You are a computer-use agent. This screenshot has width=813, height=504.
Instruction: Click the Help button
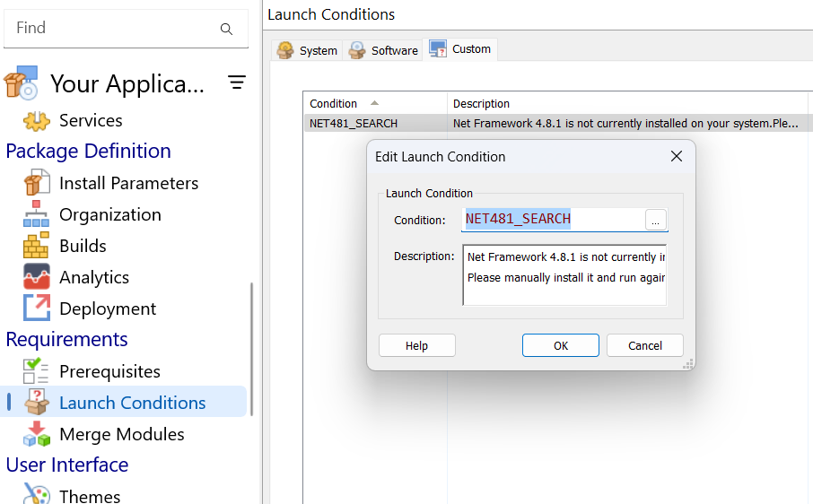[x=416, y=345]
